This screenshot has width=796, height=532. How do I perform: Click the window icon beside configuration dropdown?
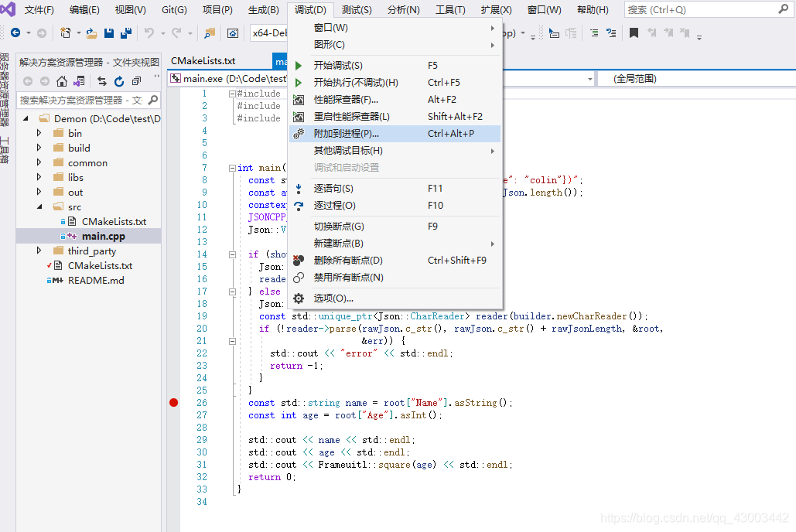[233, 33]
